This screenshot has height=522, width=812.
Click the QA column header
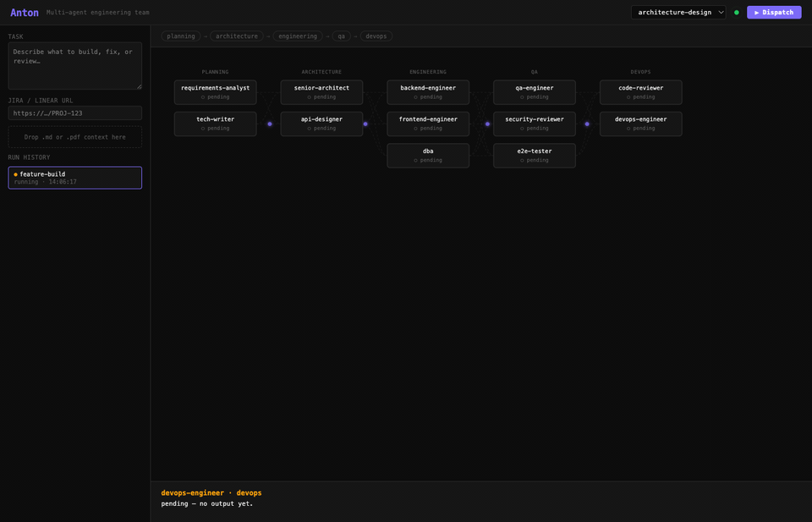tap(535, 72)
